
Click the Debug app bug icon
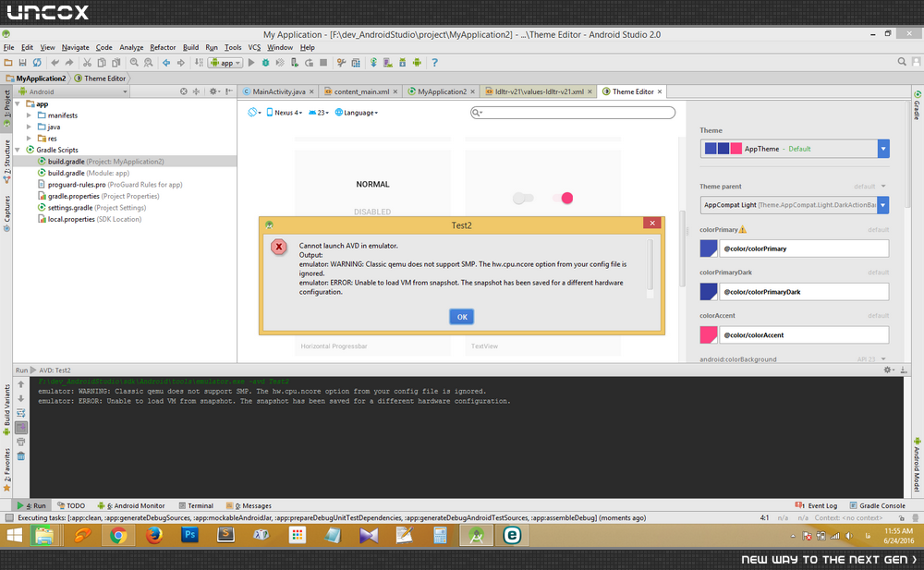(266, 63)
